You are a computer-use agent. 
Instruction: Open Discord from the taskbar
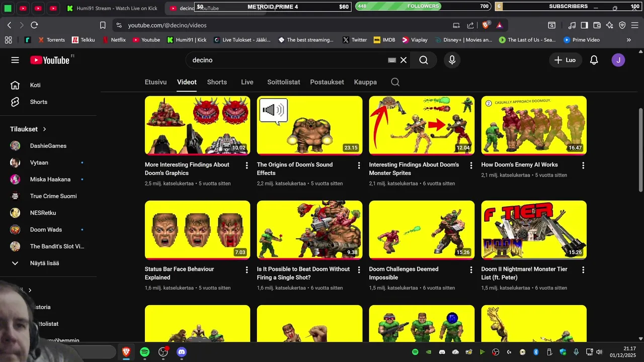click(182, 352)
